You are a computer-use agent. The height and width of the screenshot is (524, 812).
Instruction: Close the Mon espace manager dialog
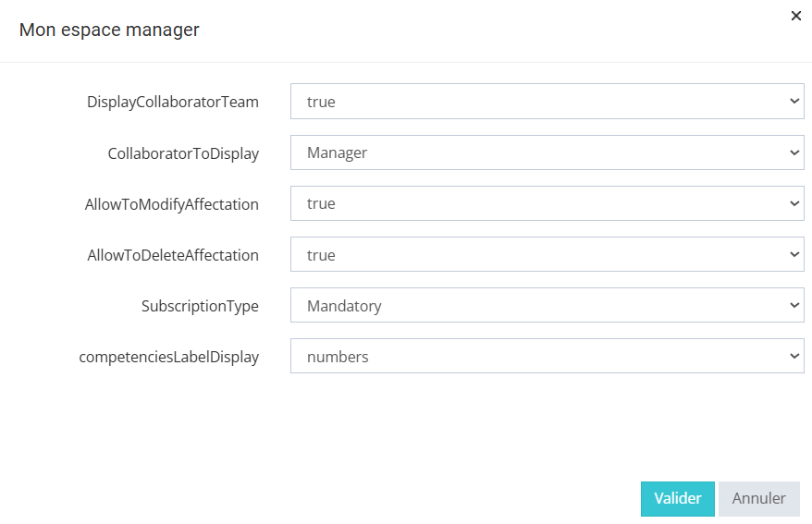[x=795, y=16]
